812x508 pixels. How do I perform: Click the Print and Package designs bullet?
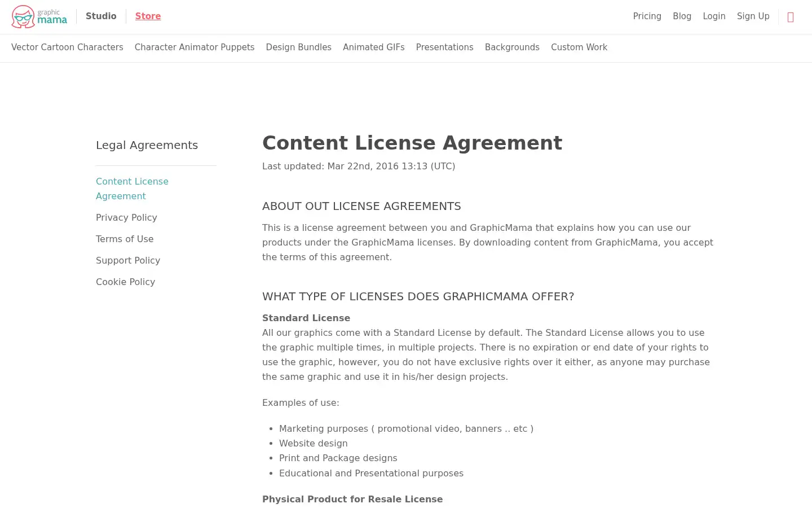click(x=338, y=458)
